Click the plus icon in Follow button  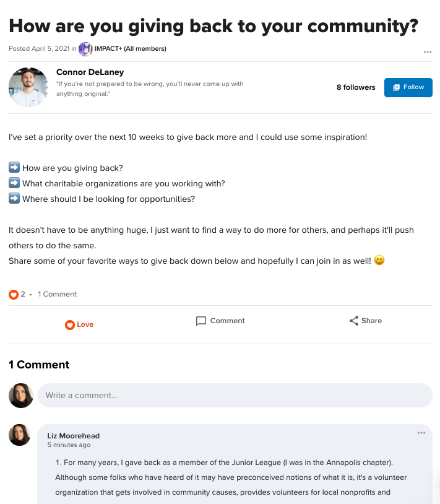click(x=397, y=87)
